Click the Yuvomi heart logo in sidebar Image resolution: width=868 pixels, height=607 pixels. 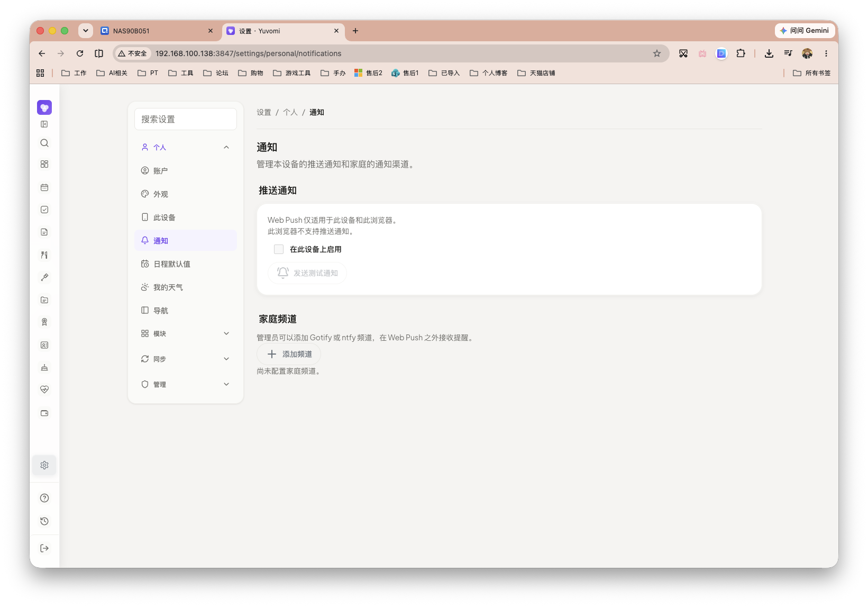[44, 107]
